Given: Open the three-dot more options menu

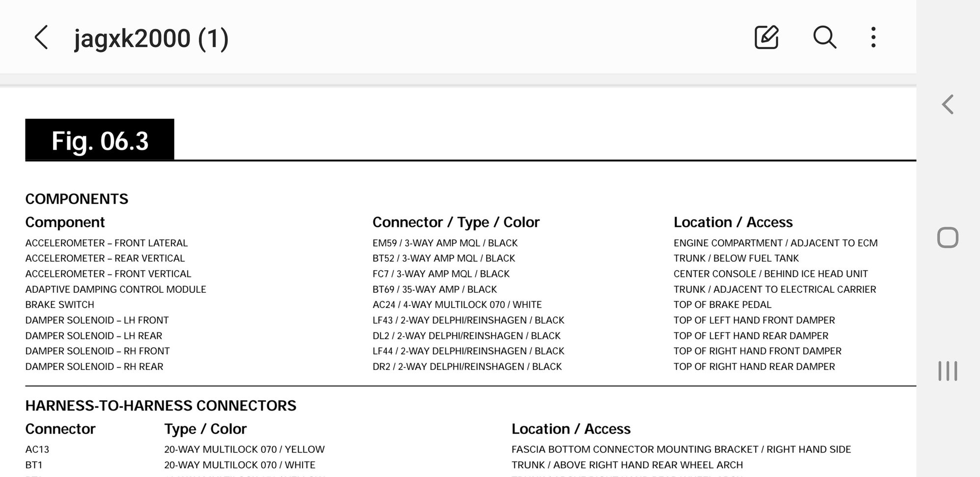Looking at the screenshot, I should pos(873,37).
